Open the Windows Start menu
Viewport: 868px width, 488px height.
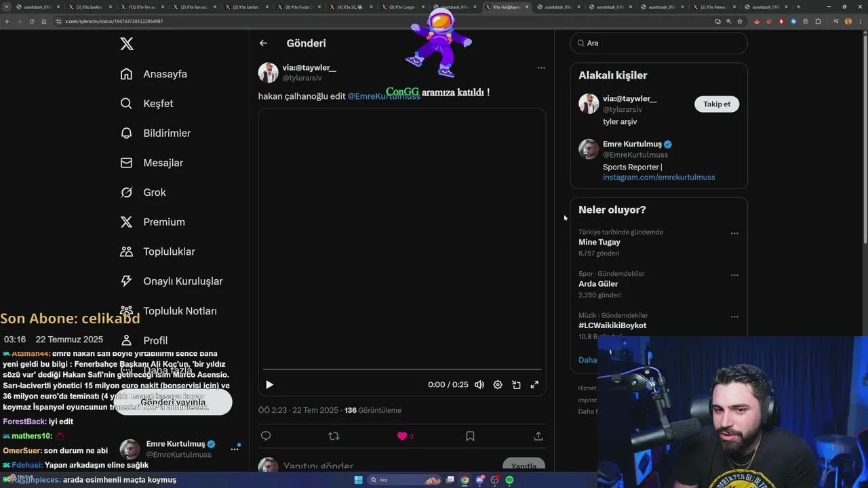(x=358, y=480)
